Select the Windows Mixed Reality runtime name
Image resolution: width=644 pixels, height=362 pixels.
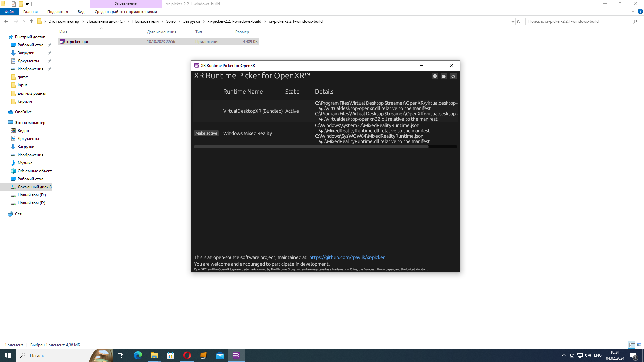[x=248, y=133]
